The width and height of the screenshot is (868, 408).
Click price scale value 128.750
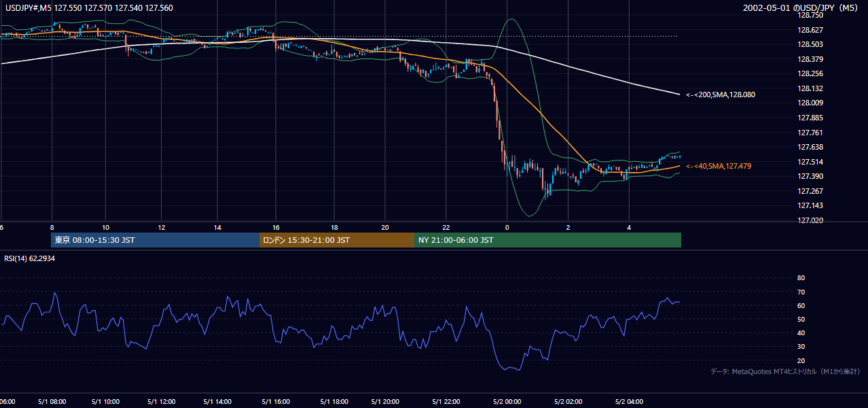[810, 15]
